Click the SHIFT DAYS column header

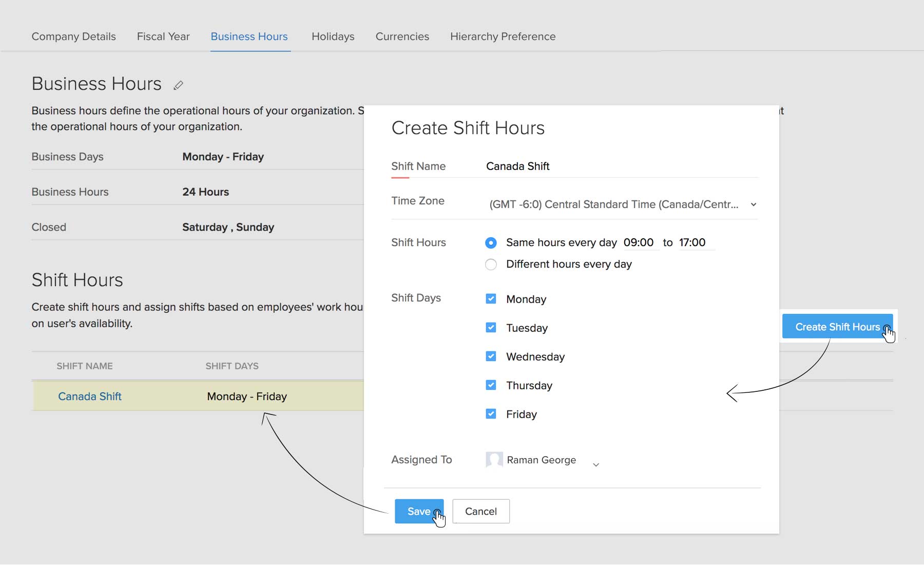232,366
